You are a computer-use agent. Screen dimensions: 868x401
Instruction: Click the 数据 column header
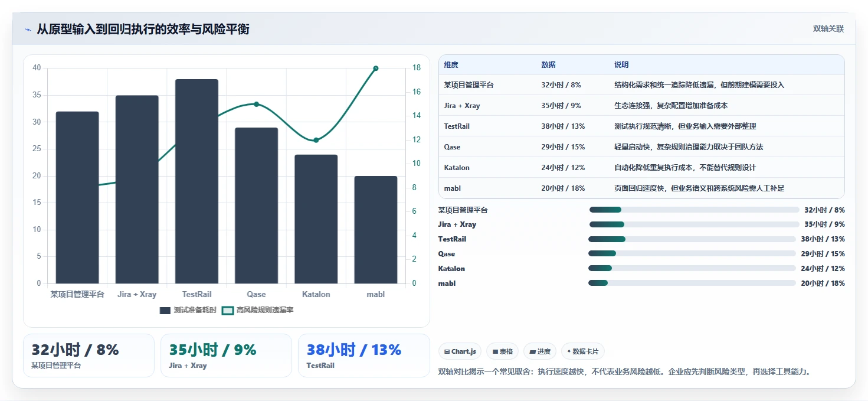(x=548, y=65)
